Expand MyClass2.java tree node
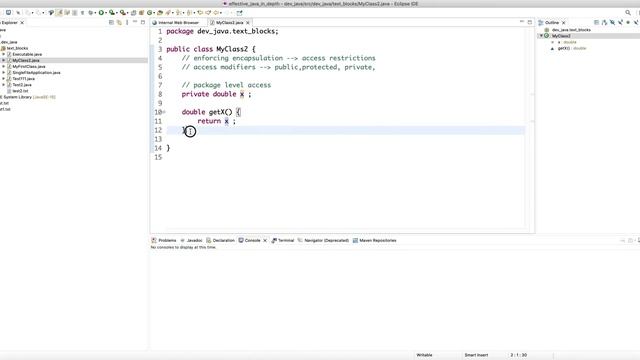The width and height of the screenshot is (640, 360). [x=4, y=60]
